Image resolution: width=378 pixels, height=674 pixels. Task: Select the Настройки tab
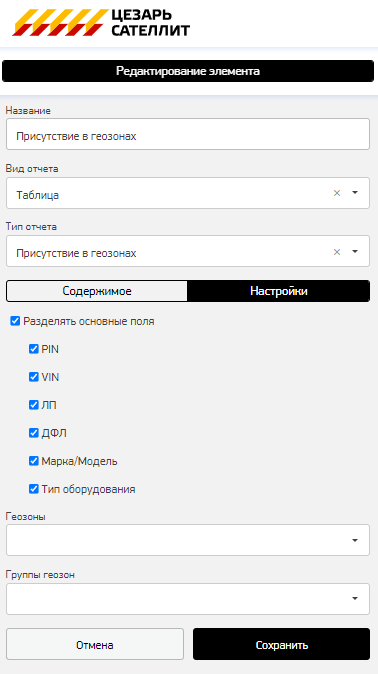click(x=279, y=291)
